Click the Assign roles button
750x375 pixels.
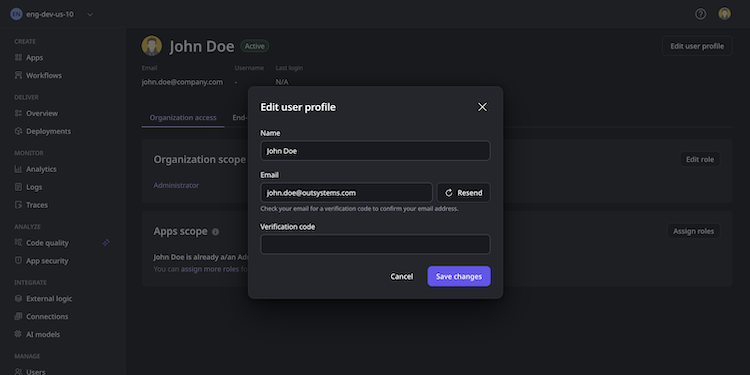[693, 231]
